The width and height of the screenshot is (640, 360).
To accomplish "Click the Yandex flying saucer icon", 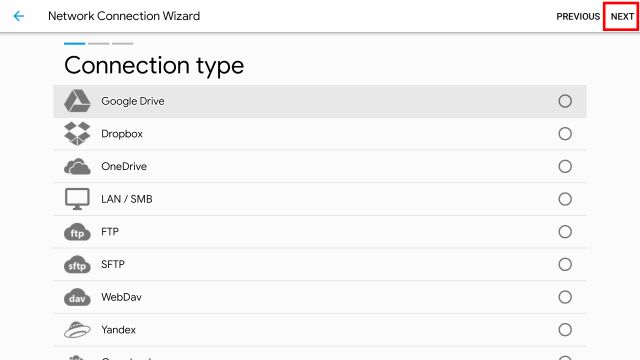I will [77, 329].
